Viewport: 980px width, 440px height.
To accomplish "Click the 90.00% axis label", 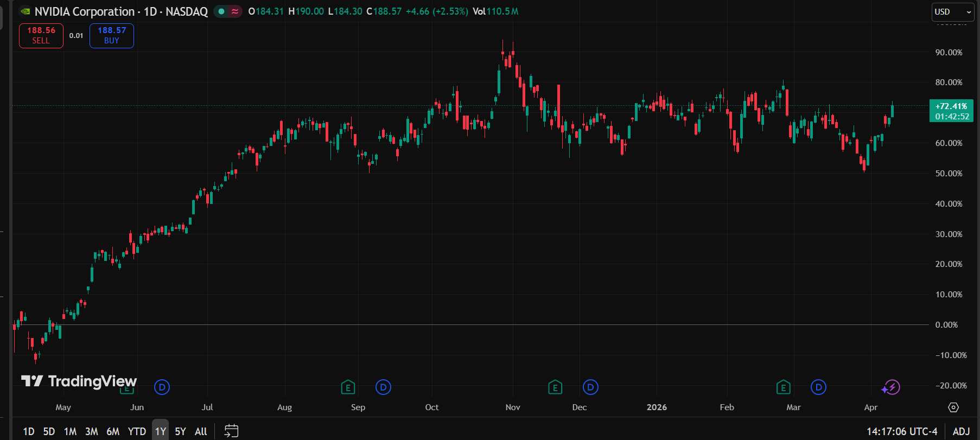I will (x=949, y=53).
